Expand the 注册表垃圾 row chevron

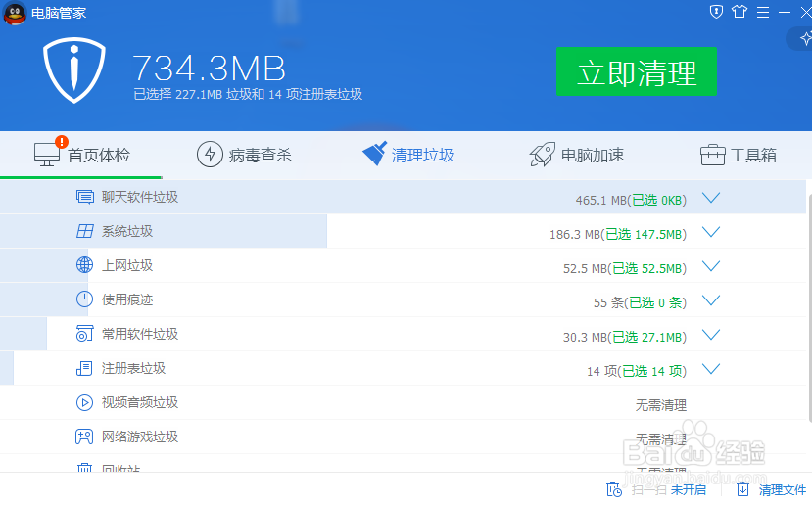pos(711,369)
